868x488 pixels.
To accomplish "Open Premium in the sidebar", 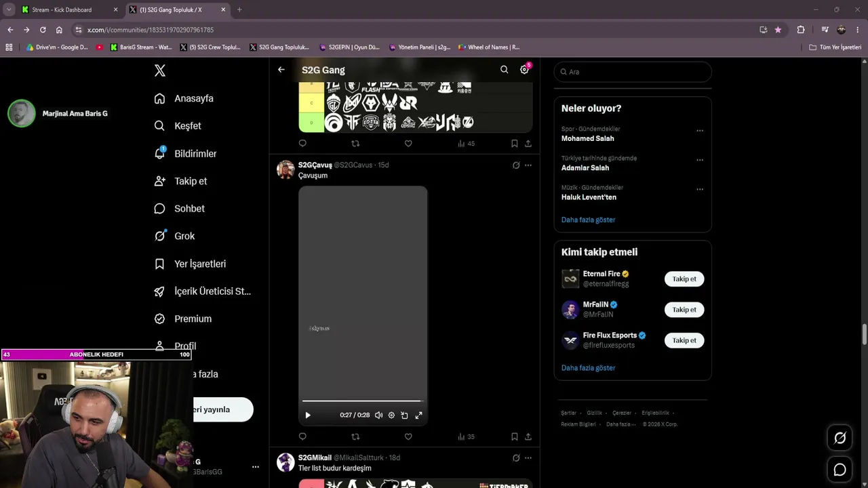I will point(182,319).
